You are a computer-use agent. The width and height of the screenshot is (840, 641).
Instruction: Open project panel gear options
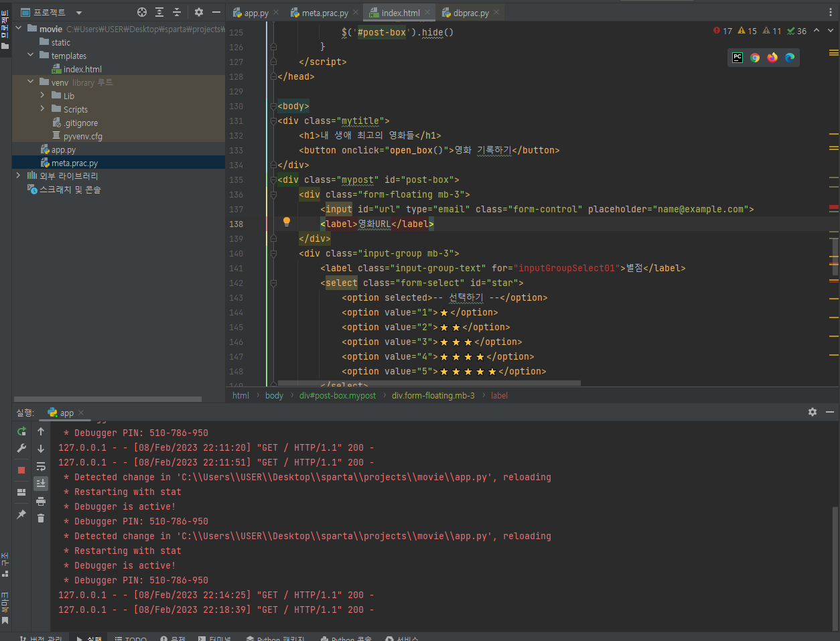(199, 12)
